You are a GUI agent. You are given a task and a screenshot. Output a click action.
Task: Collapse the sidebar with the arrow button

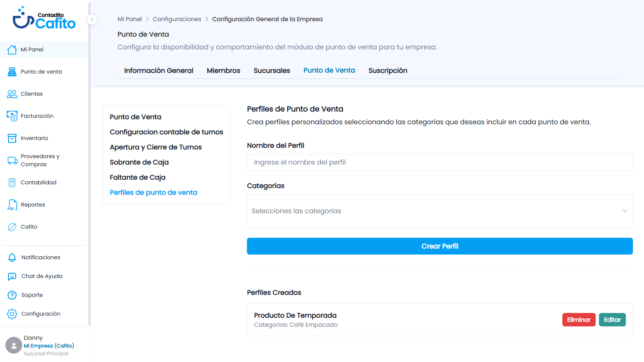pos(92,19)
